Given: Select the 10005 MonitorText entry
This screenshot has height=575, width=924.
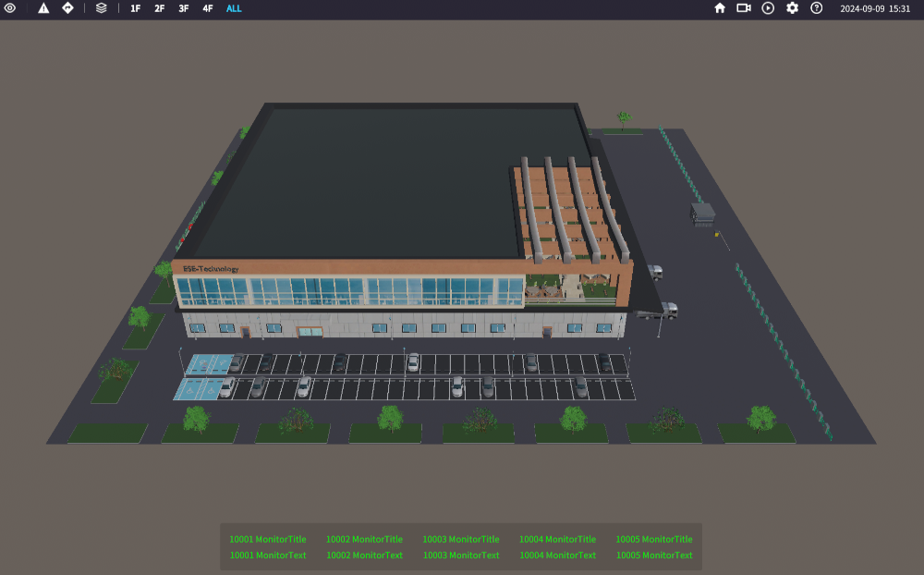Looking at the screenshot, I should pyautogui.click(x=654, y=556).
